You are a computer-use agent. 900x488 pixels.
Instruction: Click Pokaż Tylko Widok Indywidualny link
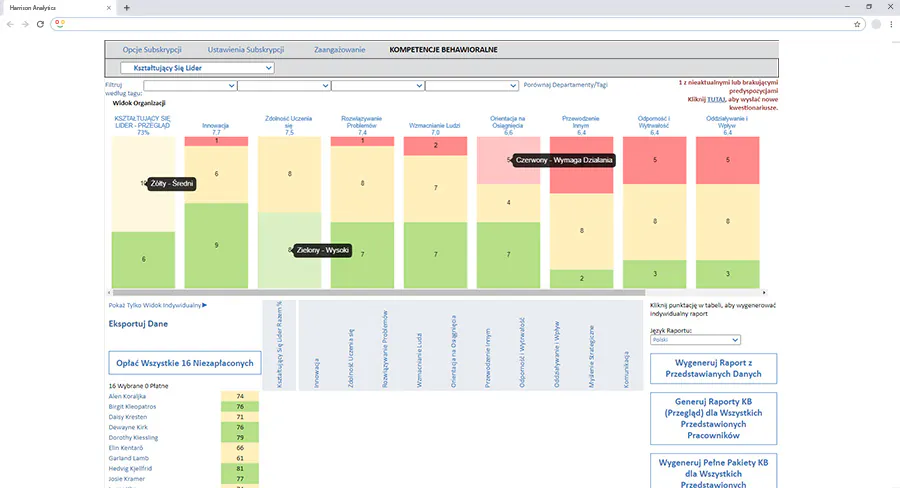155,305
